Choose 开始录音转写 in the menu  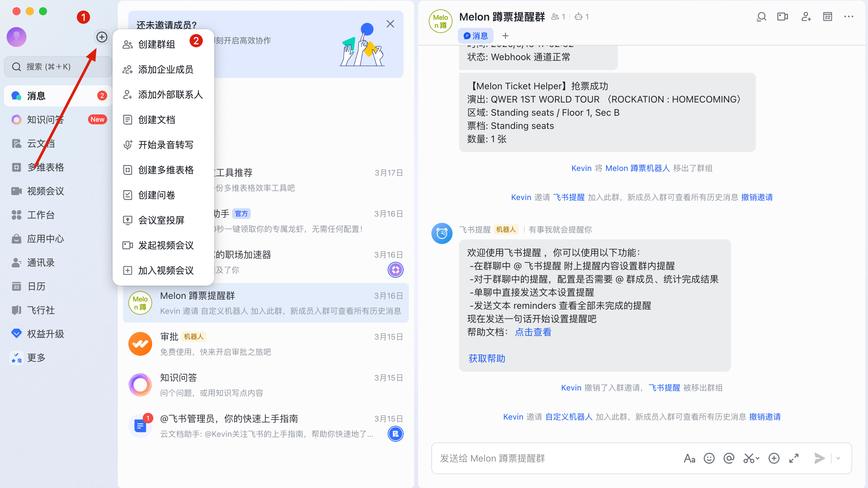pyautogui.click(x=163, y=145)
